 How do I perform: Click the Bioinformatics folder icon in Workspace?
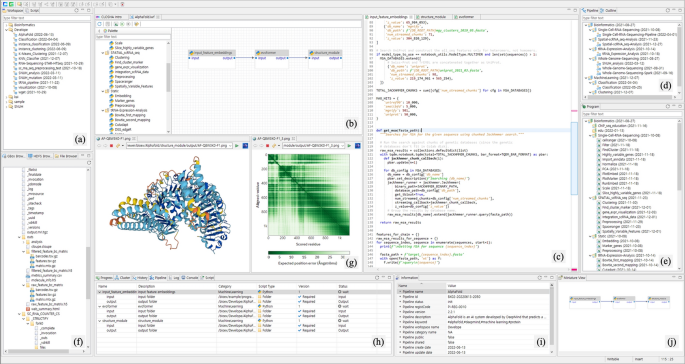click(x=11, y=25)
